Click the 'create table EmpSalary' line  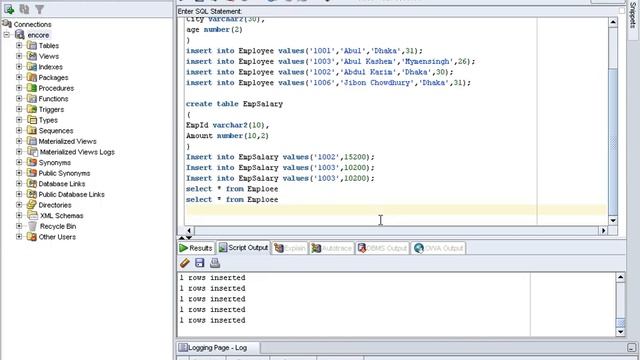click(234, 104)
